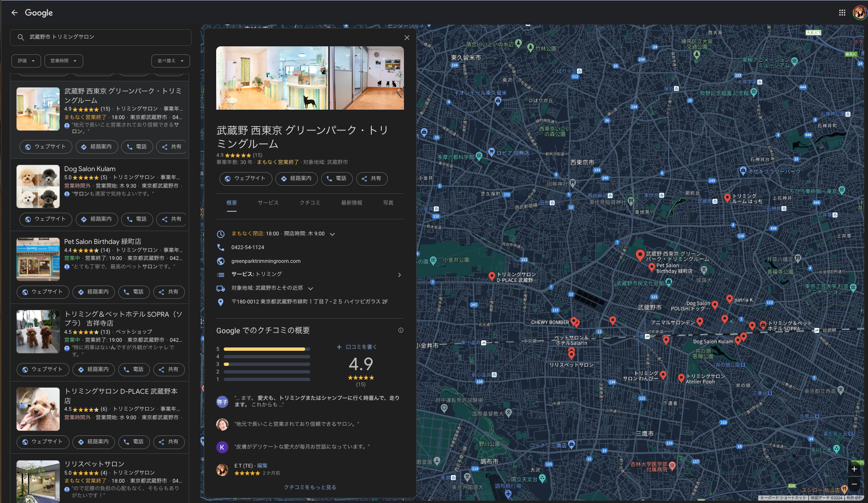The width and height of the screenshot is (868, 503).
Task: Click the 3-star rating bar
Action: 267,364
